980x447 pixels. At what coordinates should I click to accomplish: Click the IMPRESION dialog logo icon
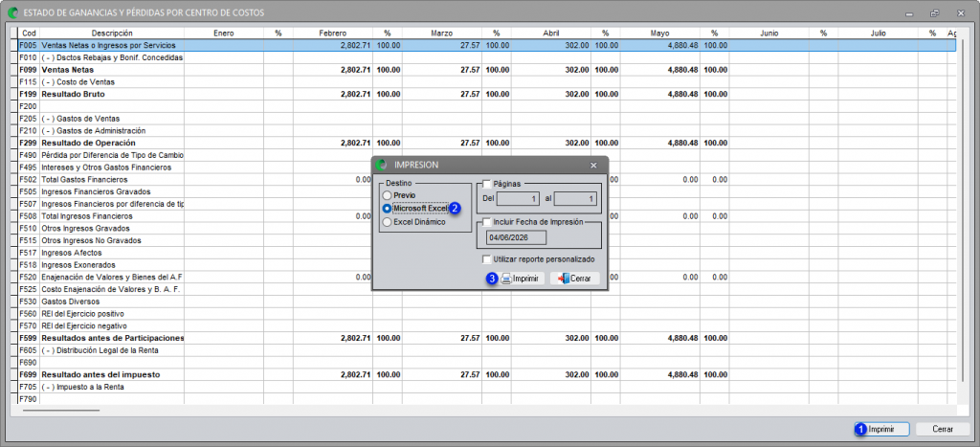(x=383, y=165)
